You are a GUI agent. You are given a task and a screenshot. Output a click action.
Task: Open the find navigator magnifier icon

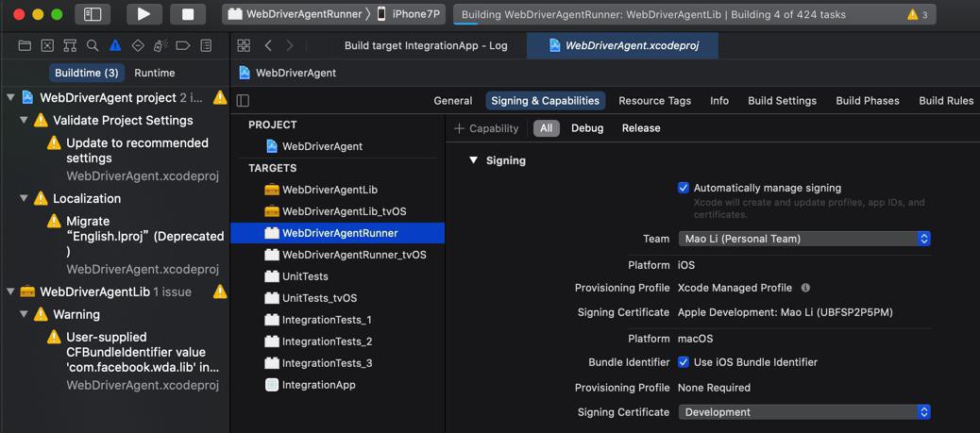pyautogui.click(x=93, y=45)
